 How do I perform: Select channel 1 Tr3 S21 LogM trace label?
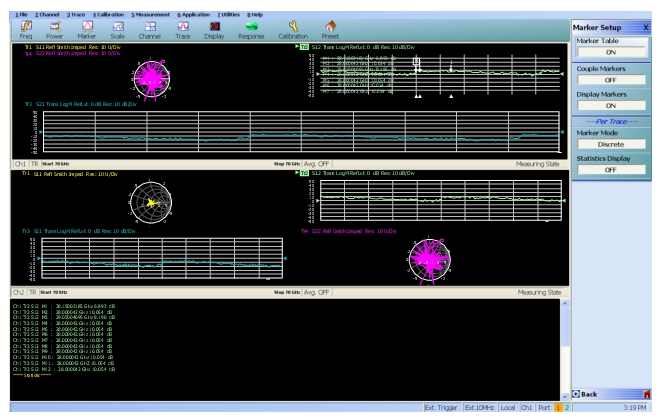pos(80,104)
